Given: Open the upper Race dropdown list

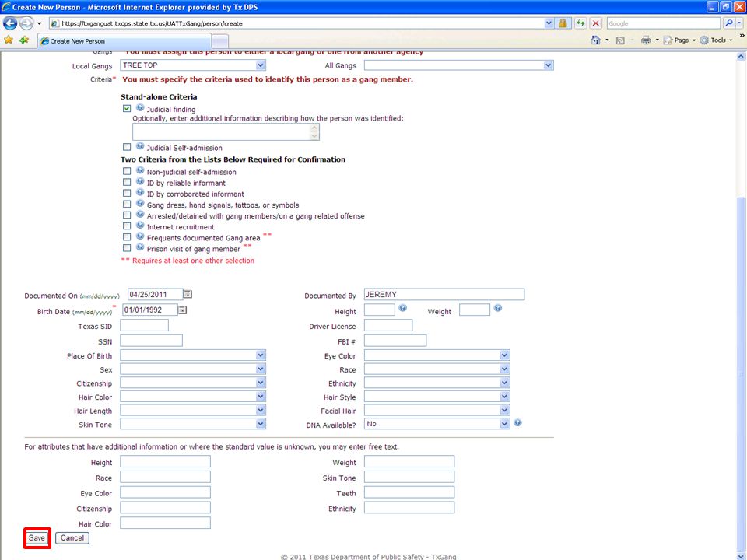Looking at the screenshot, I should [437, 369].
